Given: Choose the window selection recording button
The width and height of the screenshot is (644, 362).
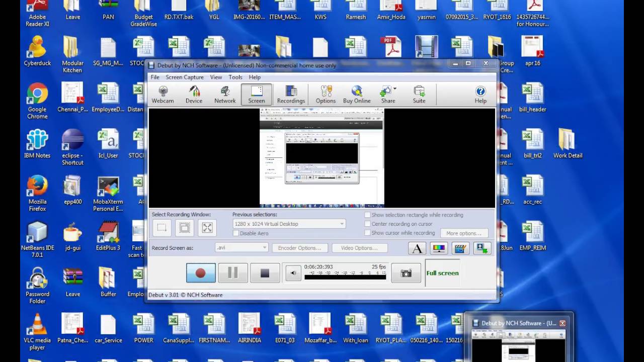Looking at the screenshot, I should click(185, 228).
